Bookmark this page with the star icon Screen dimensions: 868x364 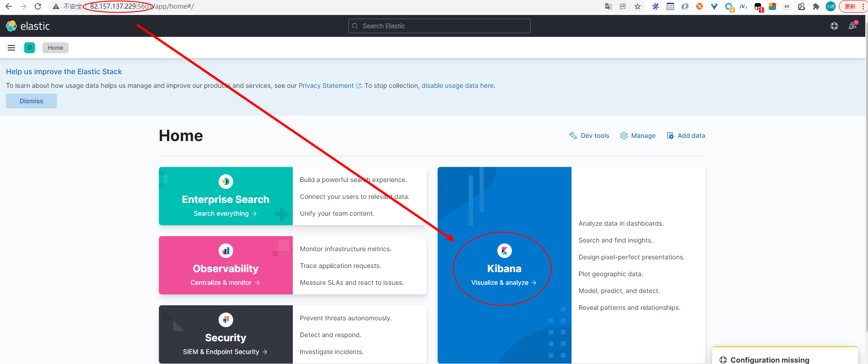[x=638, y=6]
